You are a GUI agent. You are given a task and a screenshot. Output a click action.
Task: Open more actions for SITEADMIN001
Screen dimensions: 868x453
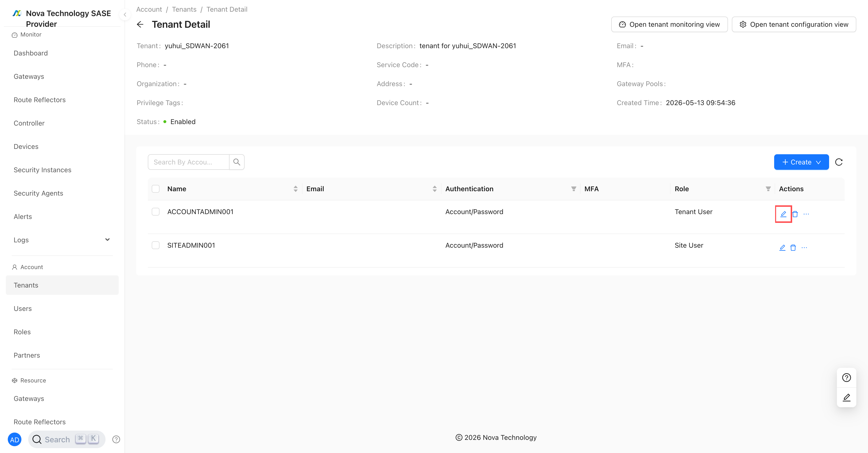point(804,248)
